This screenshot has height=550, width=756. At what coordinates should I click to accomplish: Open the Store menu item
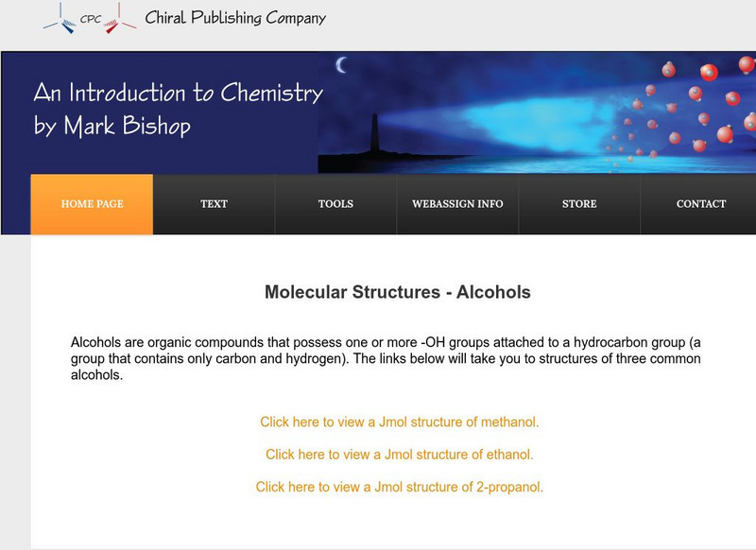click(x=579, y=204)
